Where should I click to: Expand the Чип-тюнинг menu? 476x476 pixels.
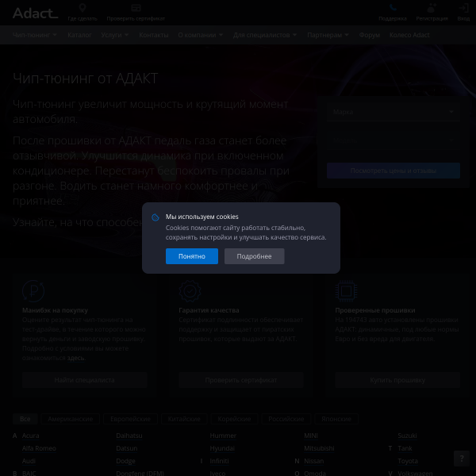tap(35, 35)
